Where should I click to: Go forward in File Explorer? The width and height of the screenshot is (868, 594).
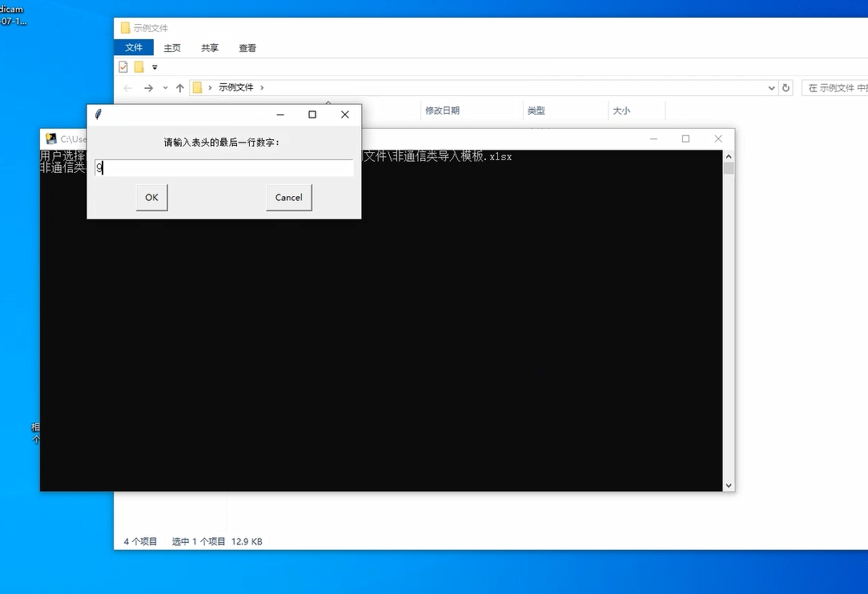pos(148,88)
